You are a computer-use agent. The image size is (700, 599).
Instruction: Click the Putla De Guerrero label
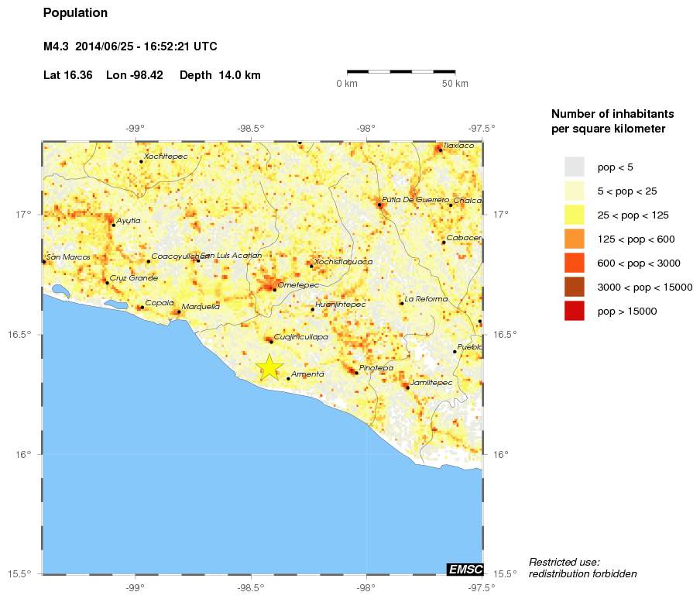point(416,200)
